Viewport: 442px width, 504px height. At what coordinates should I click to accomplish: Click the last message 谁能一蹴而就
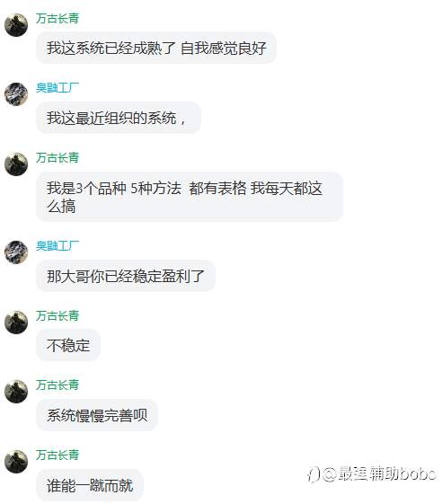click(90, 485)
